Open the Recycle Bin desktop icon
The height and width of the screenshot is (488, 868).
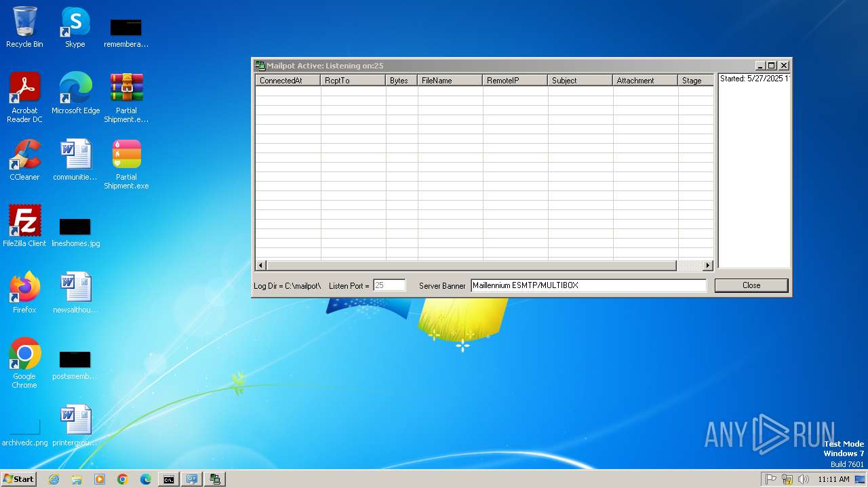pyautogui.click(x=24, y=27)
